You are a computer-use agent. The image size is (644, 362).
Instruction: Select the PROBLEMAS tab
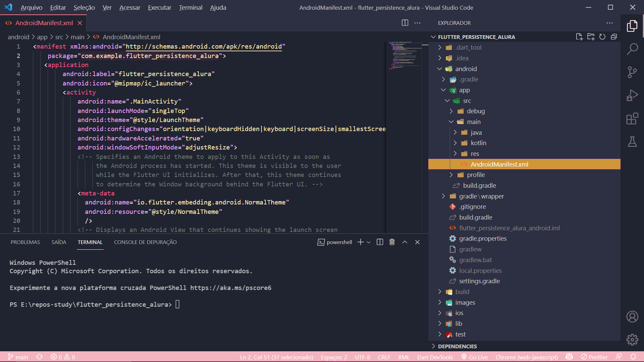[25, 242]
